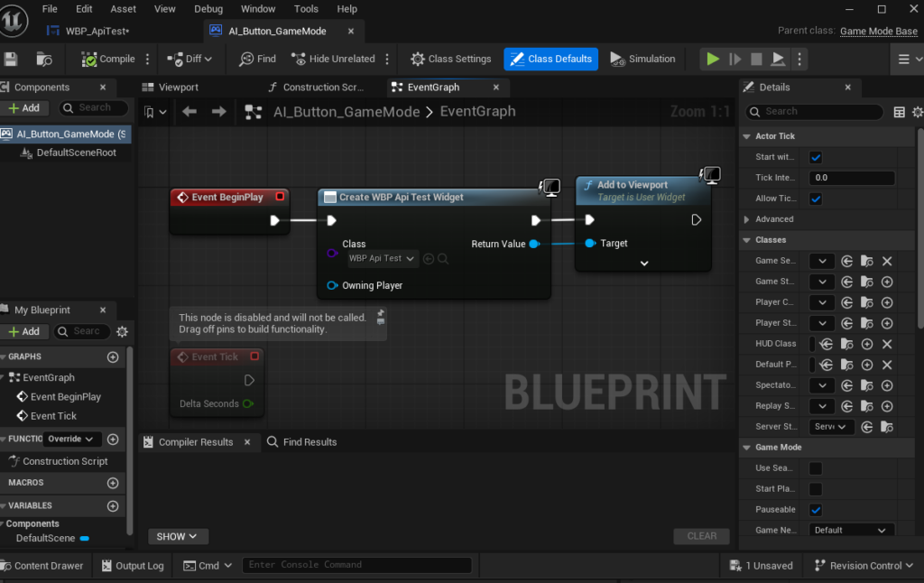
Task: Open the WBP Api Test class dropdown
Action: coord(383,259)
